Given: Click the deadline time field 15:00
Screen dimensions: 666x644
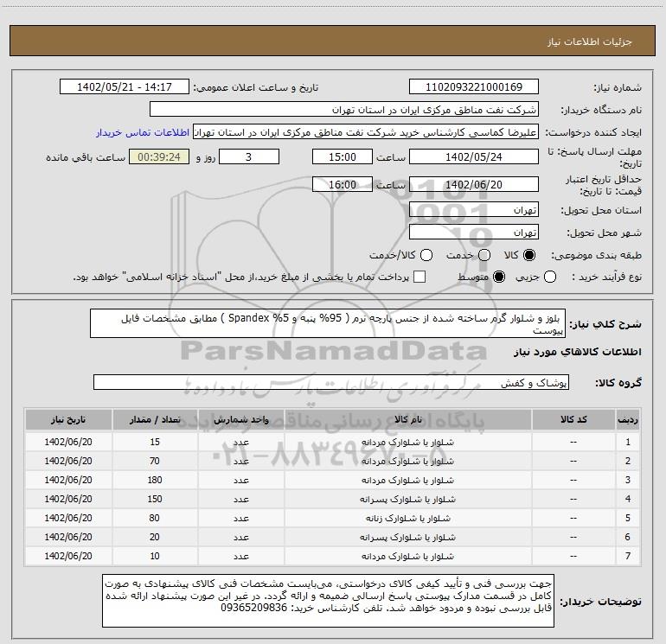Looking at the screenshot, I should (x=343, y=157).
